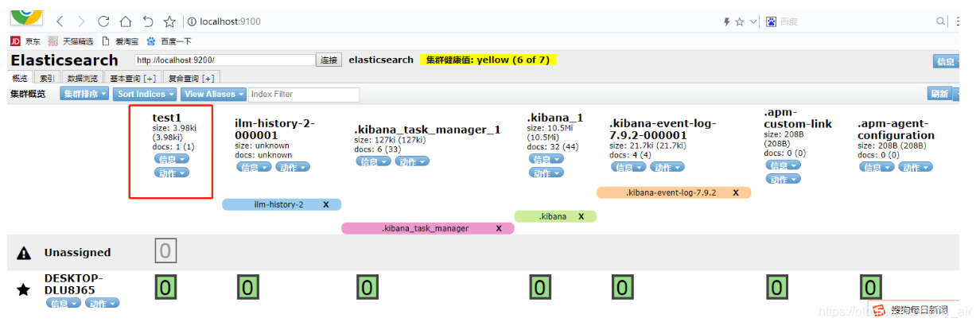Open .kibana_1 动作 dropdown
Viewport: 980px width, 326px height.
pyautogui.click(x=545, y=172)
